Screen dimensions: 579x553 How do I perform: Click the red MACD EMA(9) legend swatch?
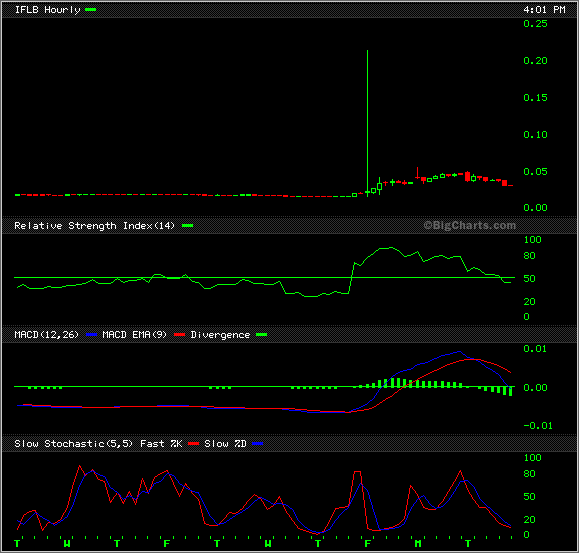(x=179, y=335)
